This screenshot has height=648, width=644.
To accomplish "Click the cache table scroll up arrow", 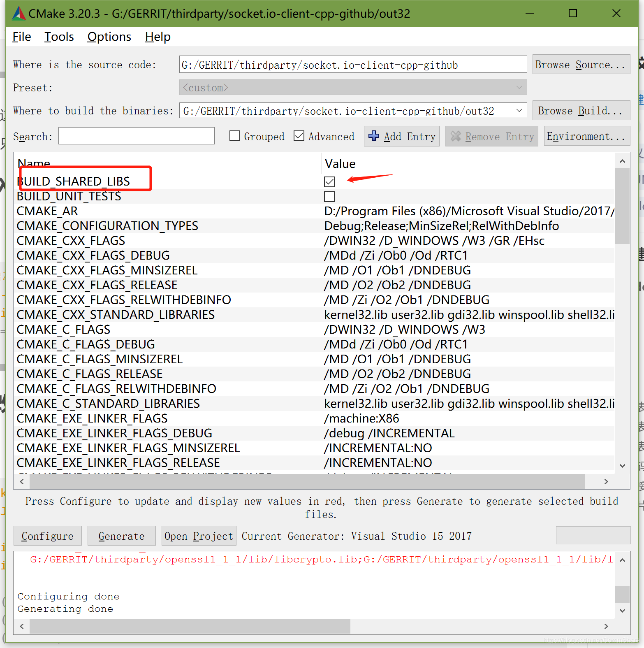I will [x=622, y=161].
